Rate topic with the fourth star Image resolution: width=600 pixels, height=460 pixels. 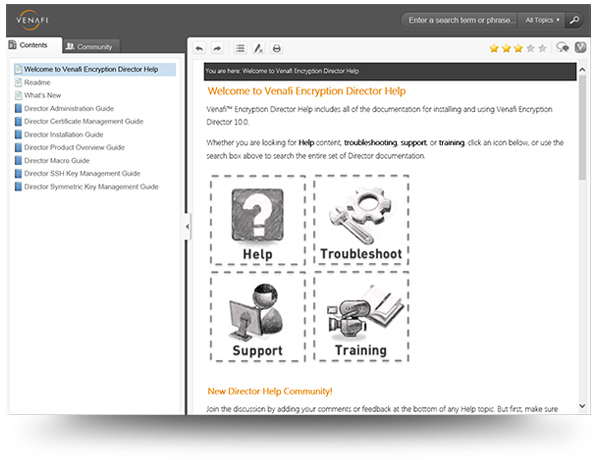point(531,48)
